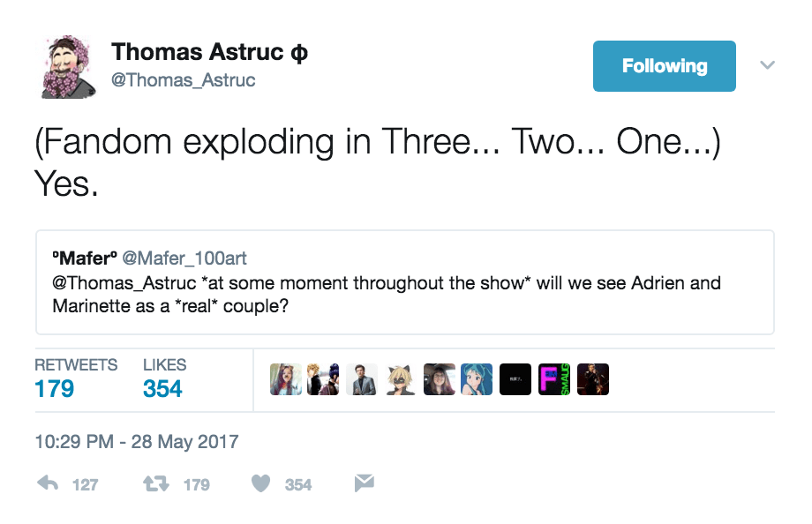This screenshot has height=524, width=812.
Task: Send tweet via the envelope message icon
Action: click(364, 483)
